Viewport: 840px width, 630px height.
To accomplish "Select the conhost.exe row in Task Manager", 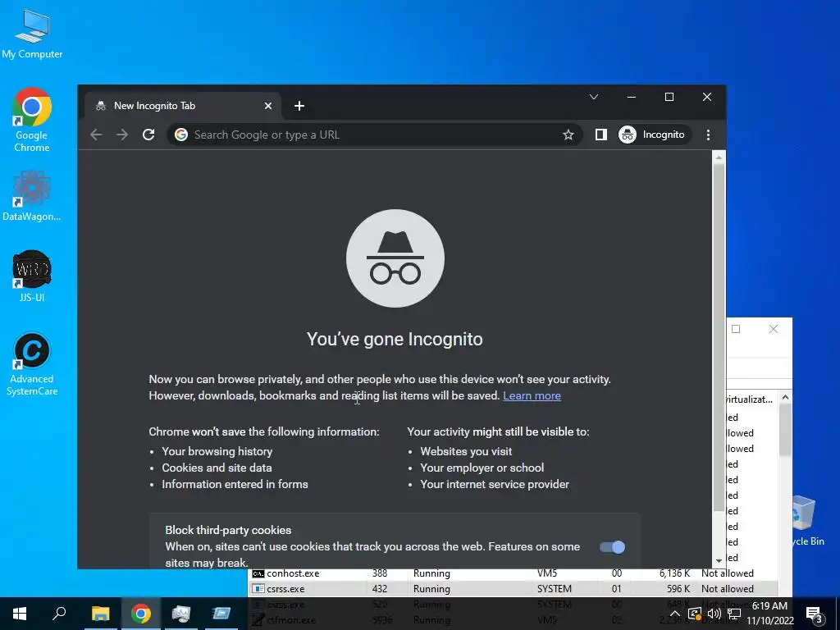I will [513, 573].
